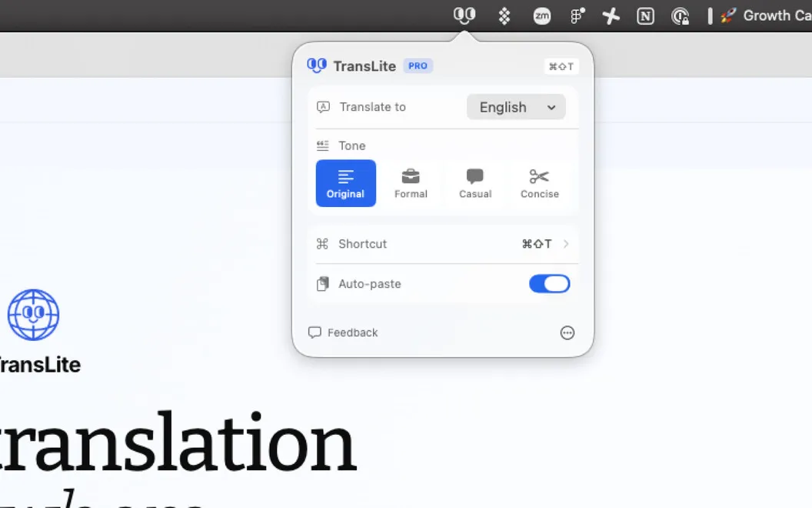Open the Feedback link
This screenshot has width=812, height=508.
343,333
